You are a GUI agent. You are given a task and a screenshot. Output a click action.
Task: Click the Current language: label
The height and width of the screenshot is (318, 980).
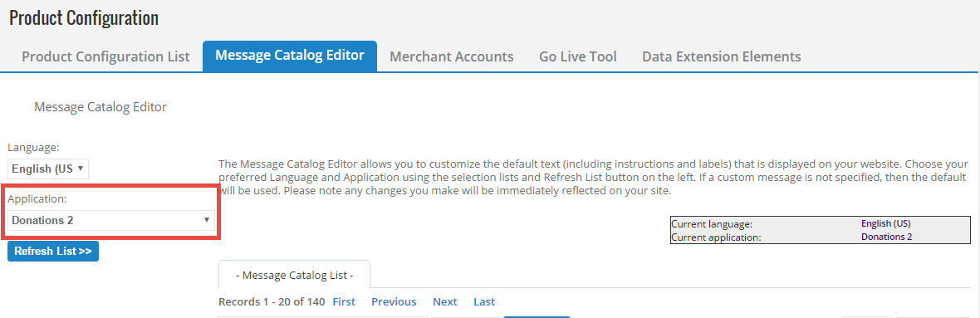click(712, 223)
